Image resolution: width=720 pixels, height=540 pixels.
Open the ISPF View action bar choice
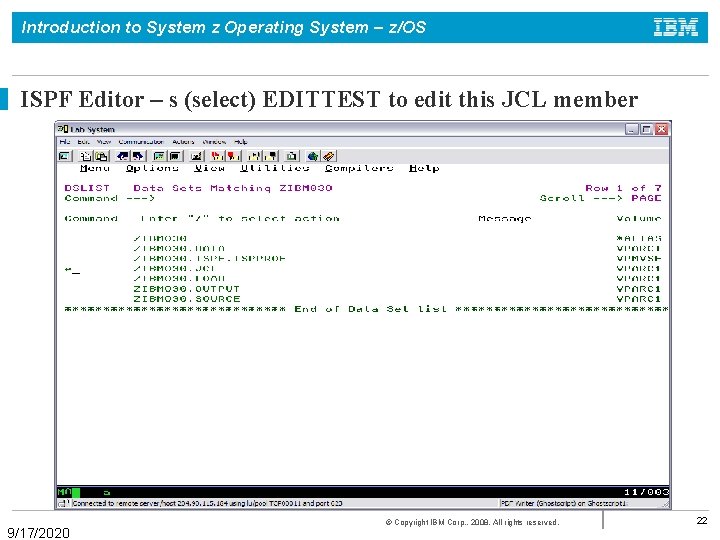pyautogui.click(x=209, y=168)
